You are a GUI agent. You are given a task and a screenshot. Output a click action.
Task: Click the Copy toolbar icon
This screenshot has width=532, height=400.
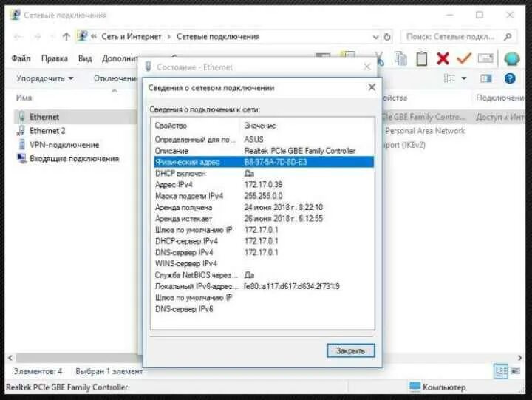click(400, 58)
